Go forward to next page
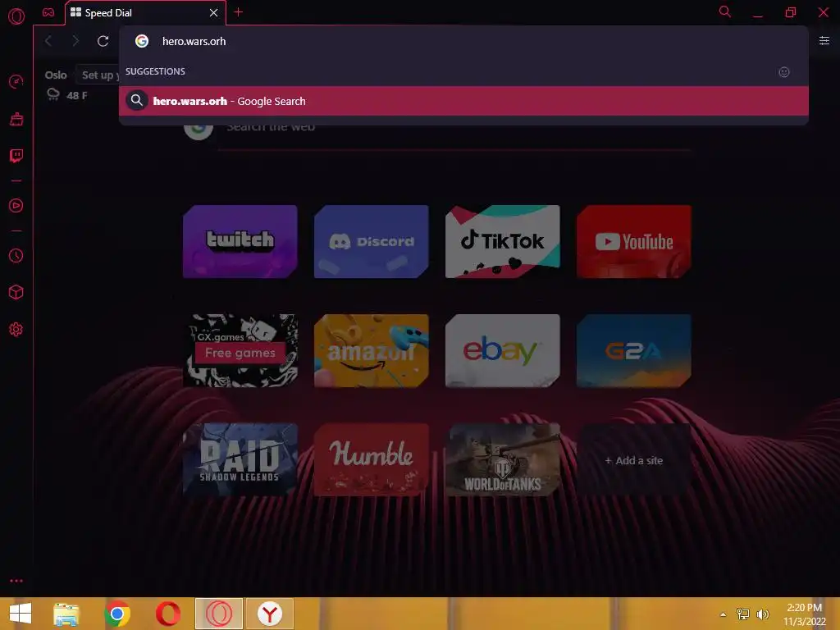This screenshot has width=840, height=630. pyautogui.click(x=75, y=41)
